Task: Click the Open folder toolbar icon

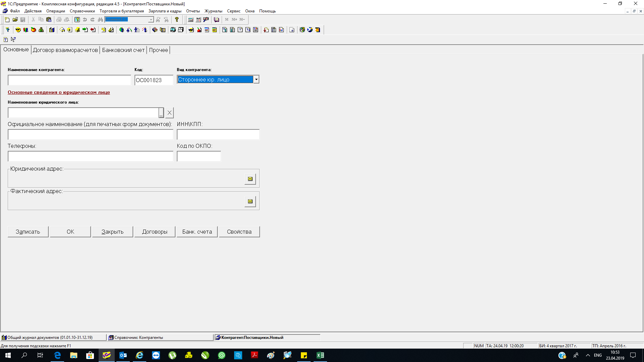Action: tap(15, 20)
